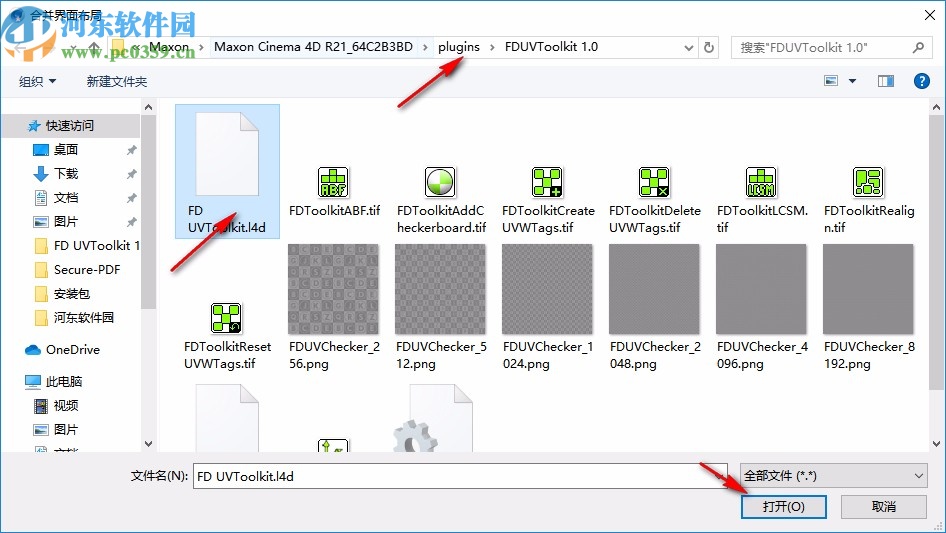Change view layout icon

click(831, 81)
